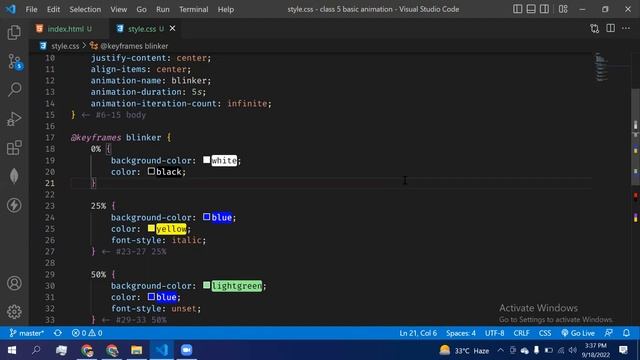Image resolution: width=640 pixels, height=360 pixels.
Task: Change line ending via CRLF
Action: coord(521,333)
